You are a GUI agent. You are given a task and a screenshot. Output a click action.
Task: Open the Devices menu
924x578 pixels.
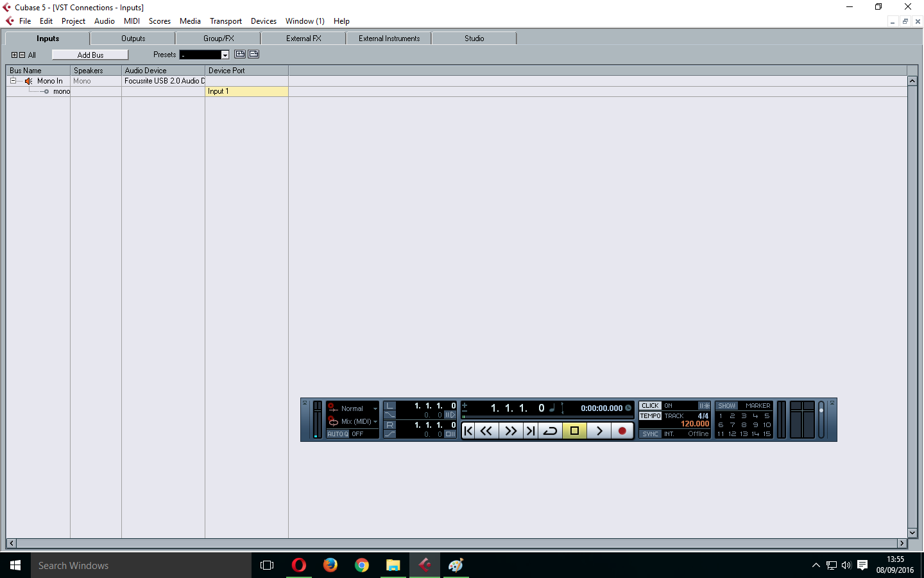264,21
